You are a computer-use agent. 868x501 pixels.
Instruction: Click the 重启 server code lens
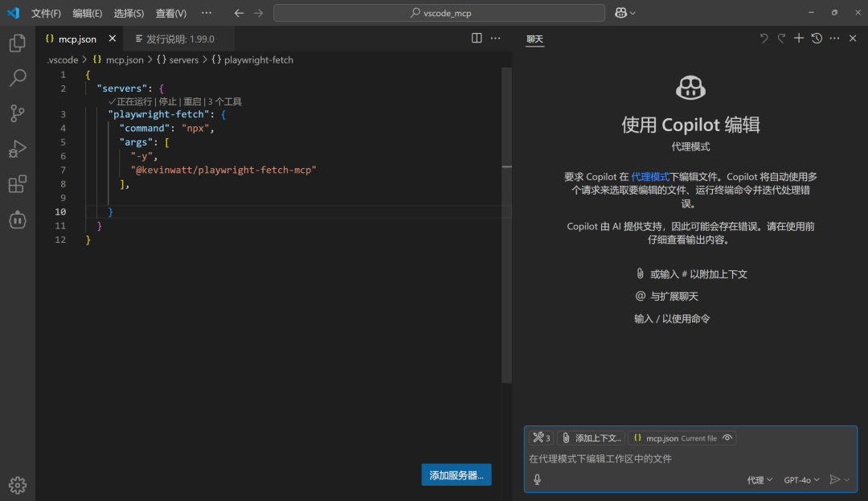[x=192, y=101]
